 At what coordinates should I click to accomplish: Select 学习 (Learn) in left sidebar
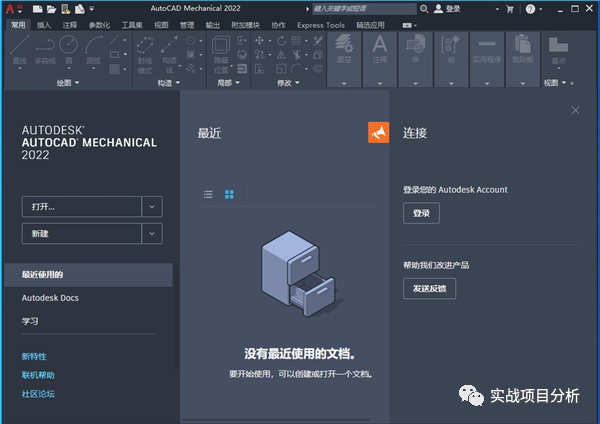pos(30,321)
